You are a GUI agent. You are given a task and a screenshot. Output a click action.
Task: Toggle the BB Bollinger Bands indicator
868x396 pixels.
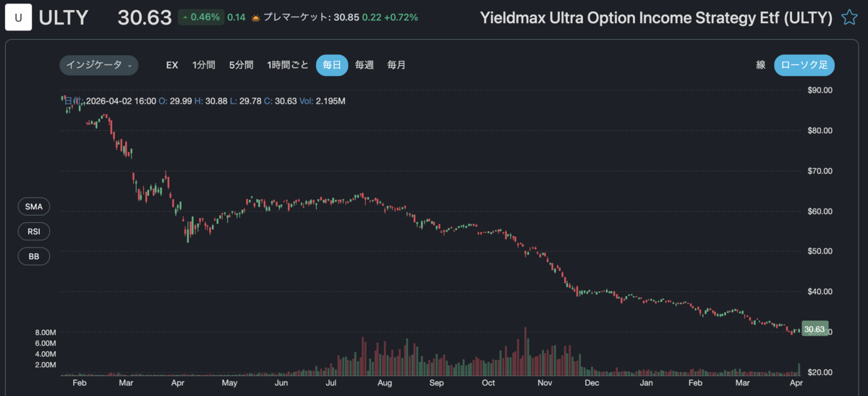click(34, 256)
